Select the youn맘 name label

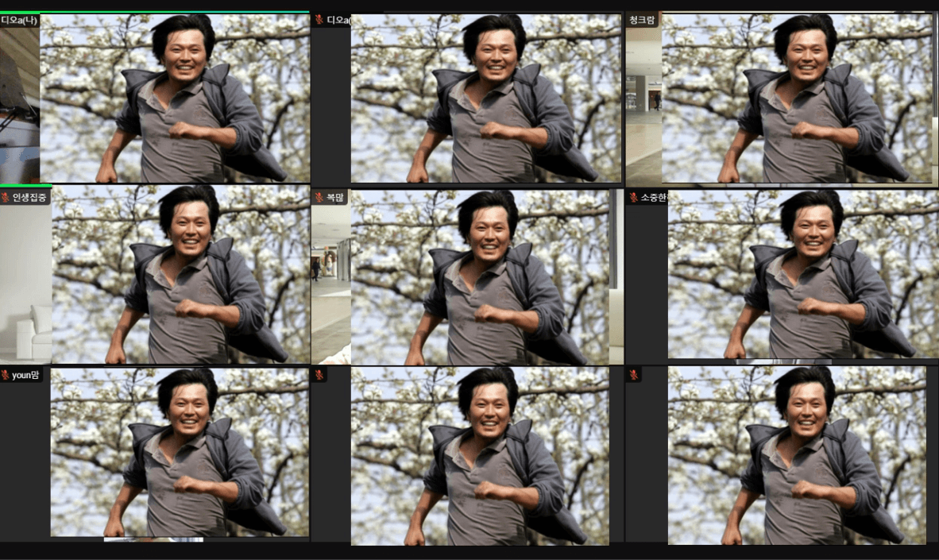point(25,375)
